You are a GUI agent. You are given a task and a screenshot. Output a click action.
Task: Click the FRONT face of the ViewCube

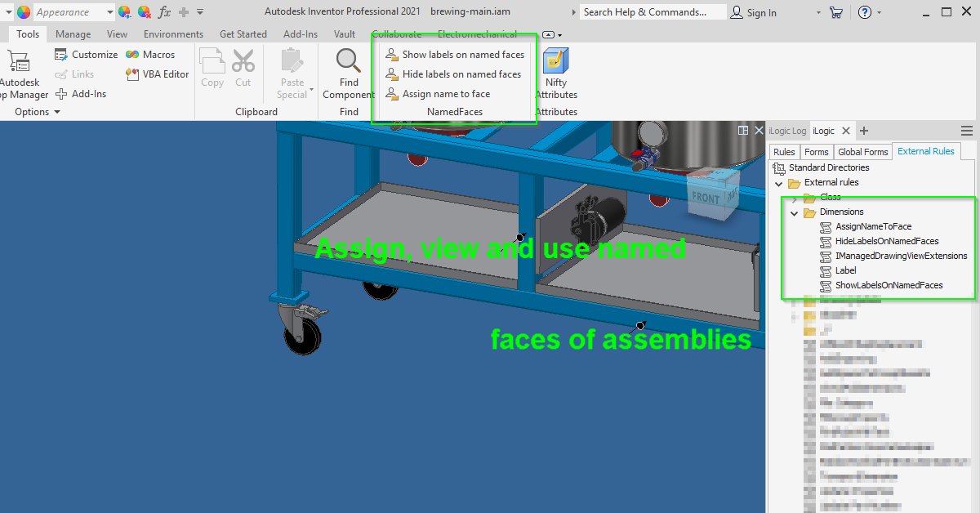(706, 199)
